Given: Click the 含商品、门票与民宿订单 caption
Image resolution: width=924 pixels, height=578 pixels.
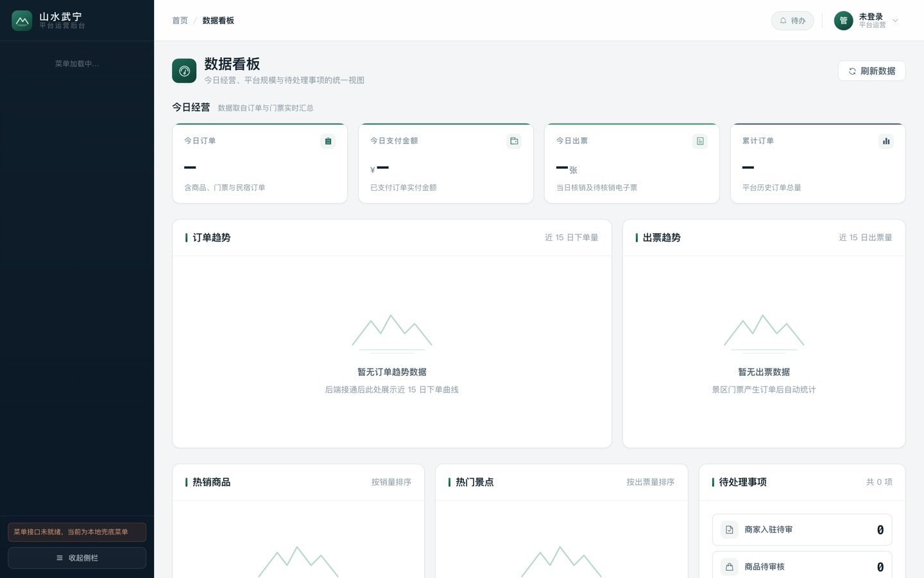Looking at the screenshot, I should tap(225, 188).
